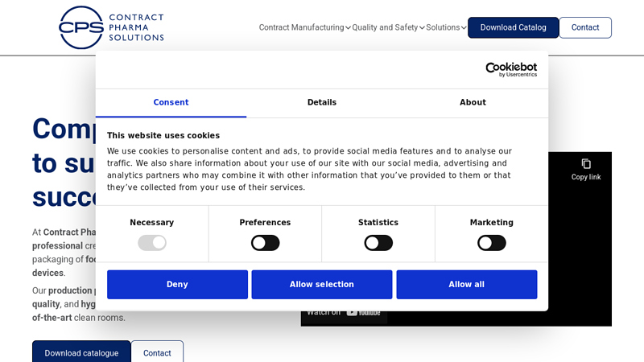Toggle the Necessary cookies switch
Image resolution: width=644 pixels, height=362 pixels.
(x=152, y=243)
